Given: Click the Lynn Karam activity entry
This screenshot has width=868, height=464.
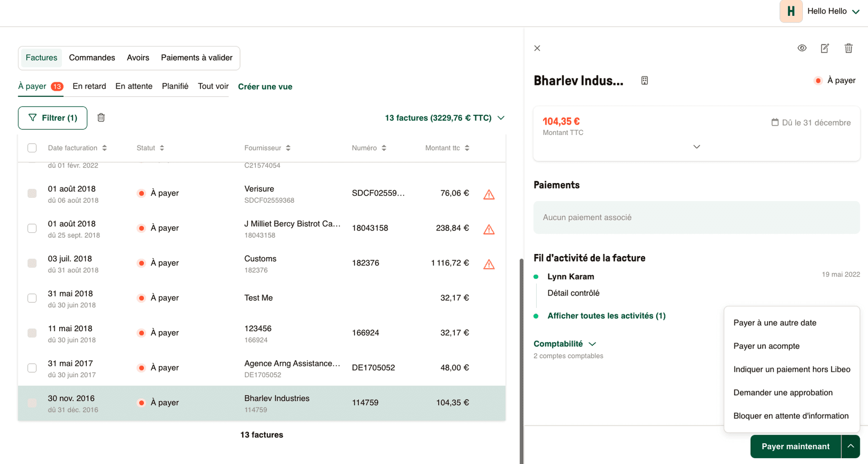Looking at the screenshot, I should click(x=571, y=277).
